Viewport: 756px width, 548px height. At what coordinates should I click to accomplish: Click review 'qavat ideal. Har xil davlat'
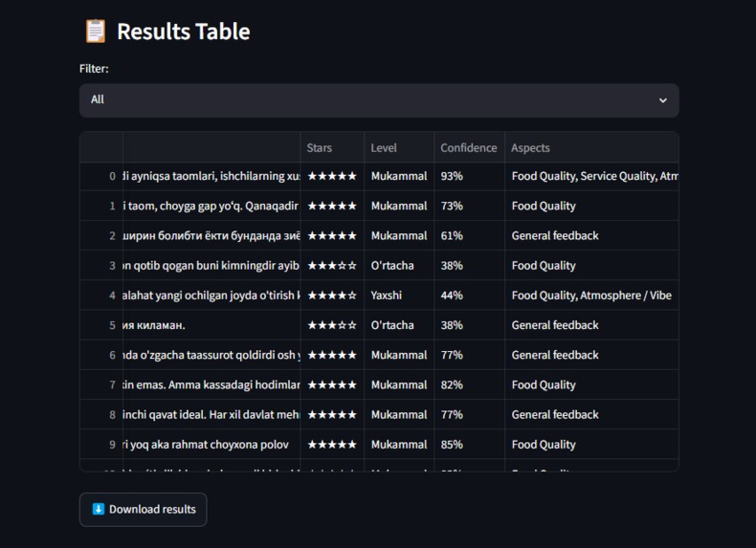tap(211, 415)
